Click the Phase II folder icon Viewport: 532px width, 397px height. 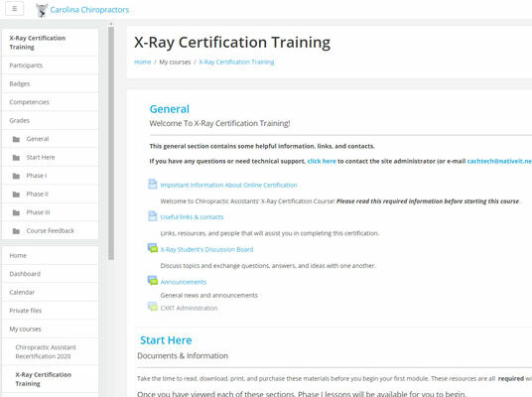[16, 195]
